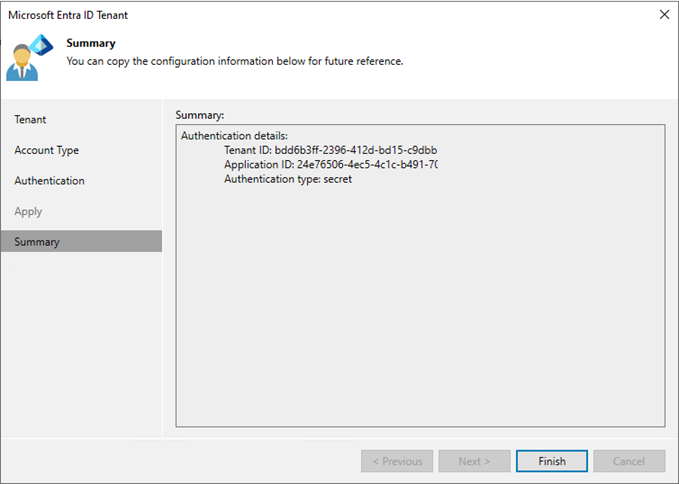Image resolution: width=679 pixels, height=484 pixels.
Task: Select the Apply wizard step
Action: pos(28,212)
